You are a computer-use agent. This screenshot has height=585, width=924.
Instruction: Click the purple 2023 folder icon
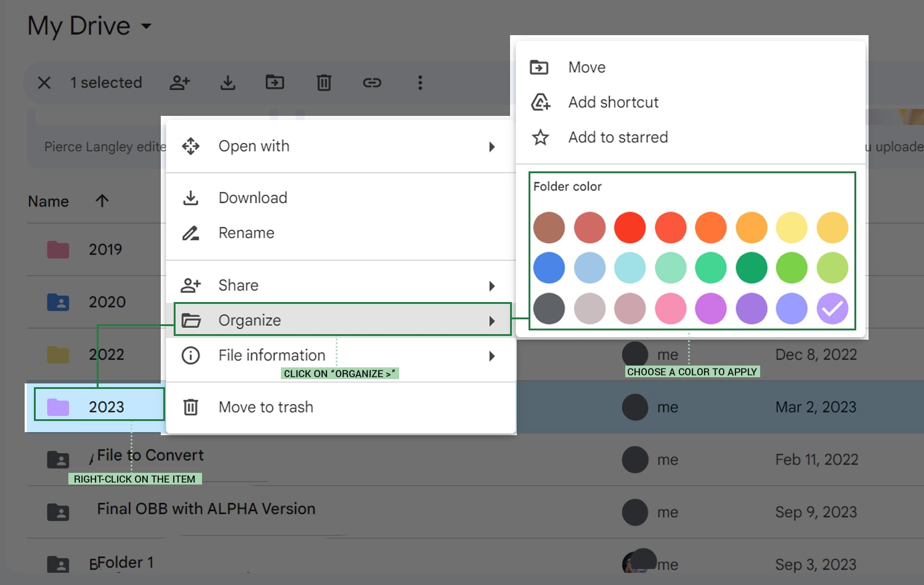(57, 406)
